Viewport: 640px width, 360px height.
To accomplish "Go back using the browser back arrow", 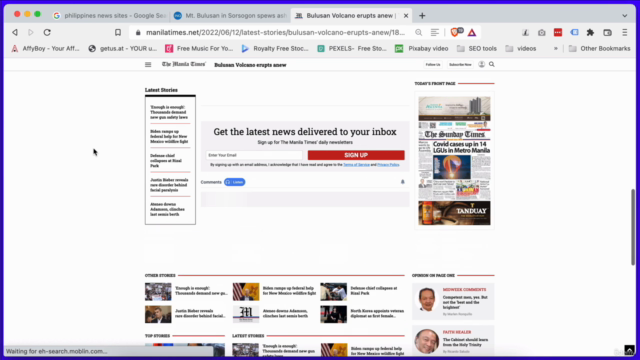I will click(15, 32).
